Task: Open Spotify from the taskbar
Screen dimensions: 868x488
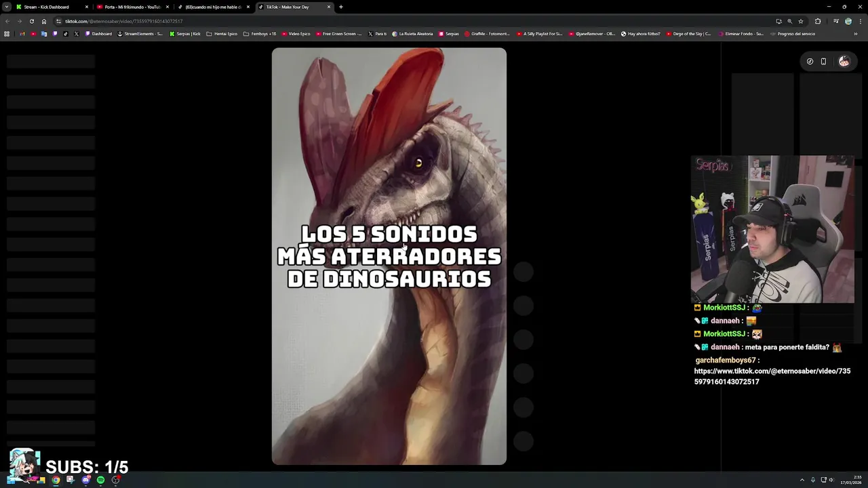Action: point(100,480)
